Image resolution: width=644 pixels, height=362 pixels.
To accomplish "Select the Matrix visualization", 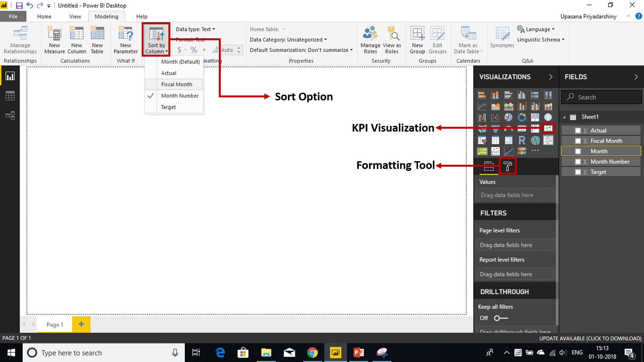I will 508,140.
